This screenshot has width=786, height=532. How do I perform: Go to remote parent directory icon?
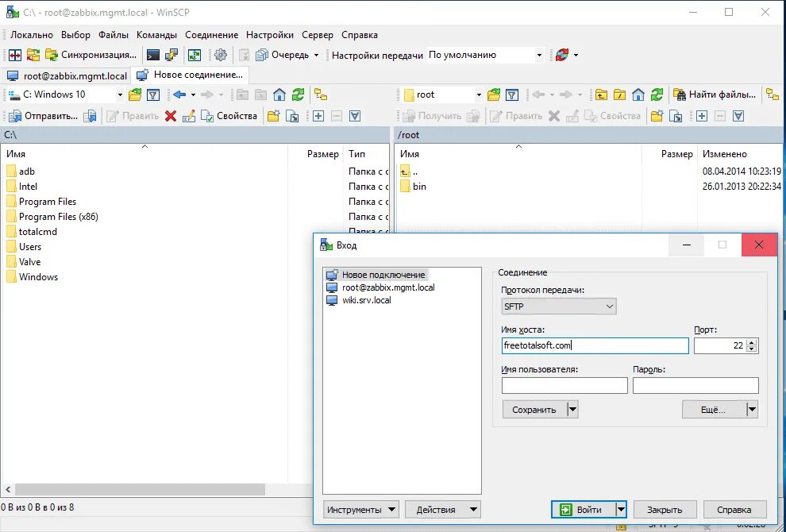[x=601, y=94]
